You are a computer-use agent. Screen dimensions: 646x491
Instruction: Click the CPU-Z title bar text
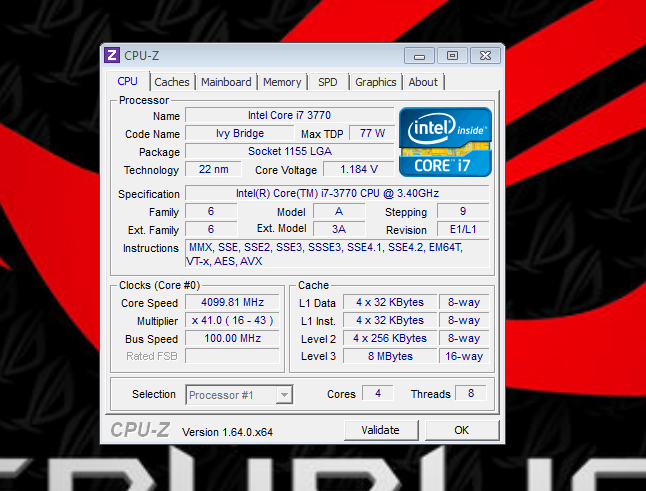pos(141,56)
